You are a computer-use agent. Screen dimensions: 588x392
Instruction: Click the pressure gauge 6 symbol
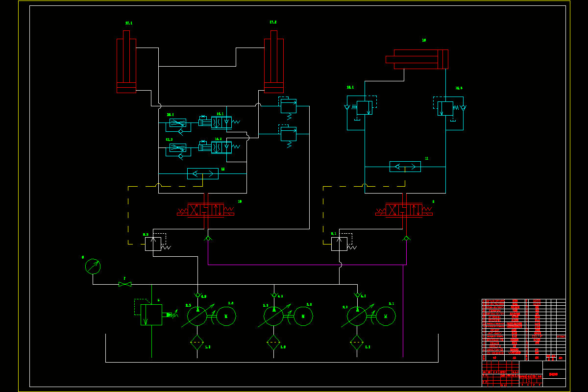(93, 267)
